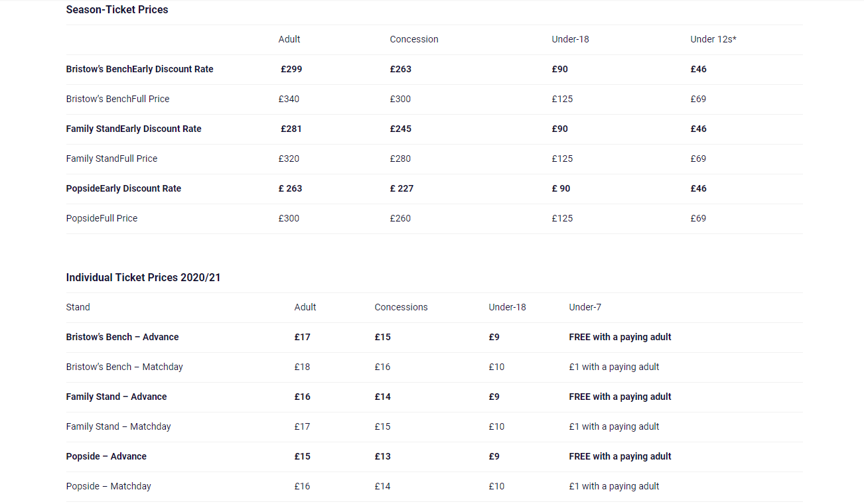The image size is (864, 504).
Task: Click the Season-Ticket Prices heading
Action: (x=117, y=10)
